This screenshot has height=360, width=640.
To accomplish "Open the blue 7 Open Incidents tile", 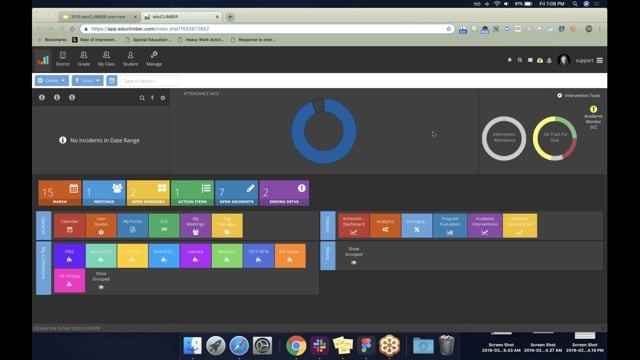I will (x=236, y=193).
